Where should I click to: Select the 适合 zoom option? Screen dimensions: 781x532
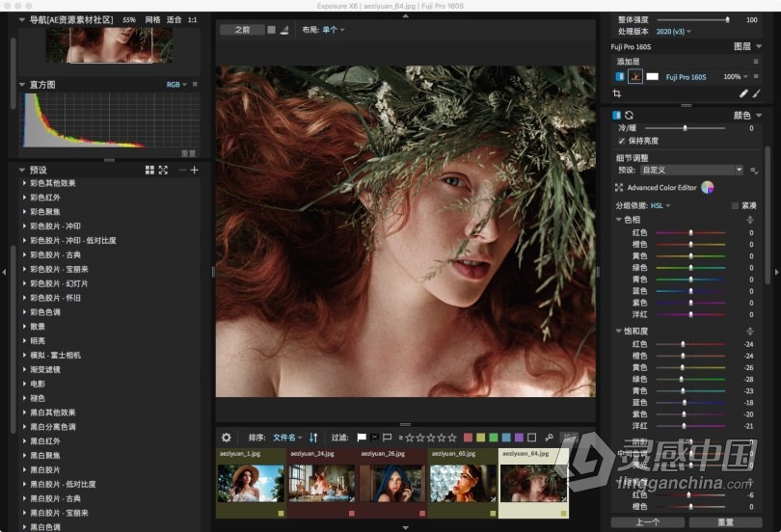click(x=174, y=20)
